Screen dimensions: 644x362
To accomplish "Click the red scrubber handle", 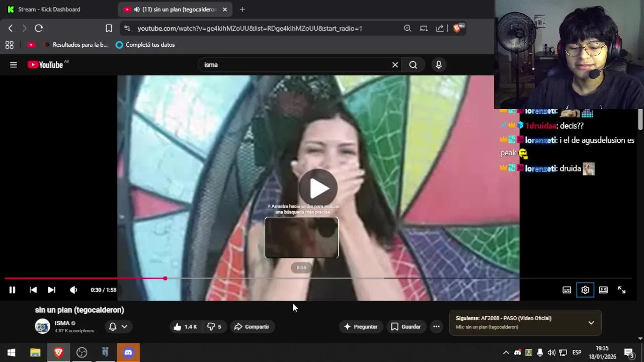I will pyautogui.click(x=165, y=278).
